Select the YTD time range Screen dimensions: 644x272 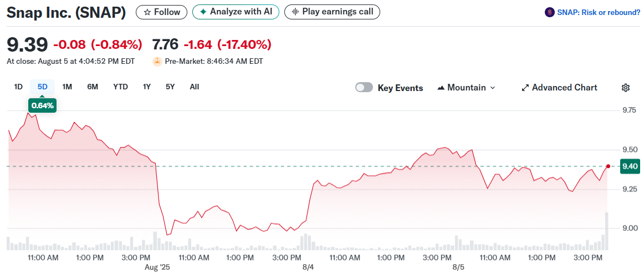pyautogui.click(x=121, y=87)
